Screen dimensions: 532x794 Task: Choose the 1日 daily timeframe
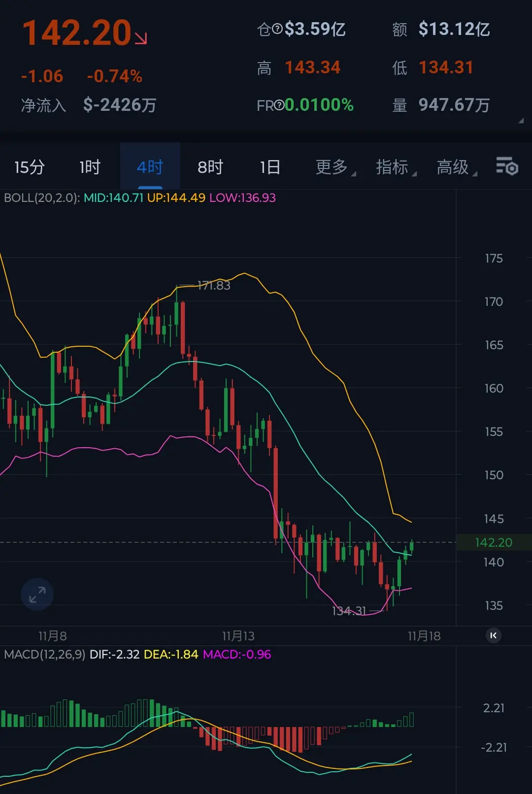click(x=270, y=167)
